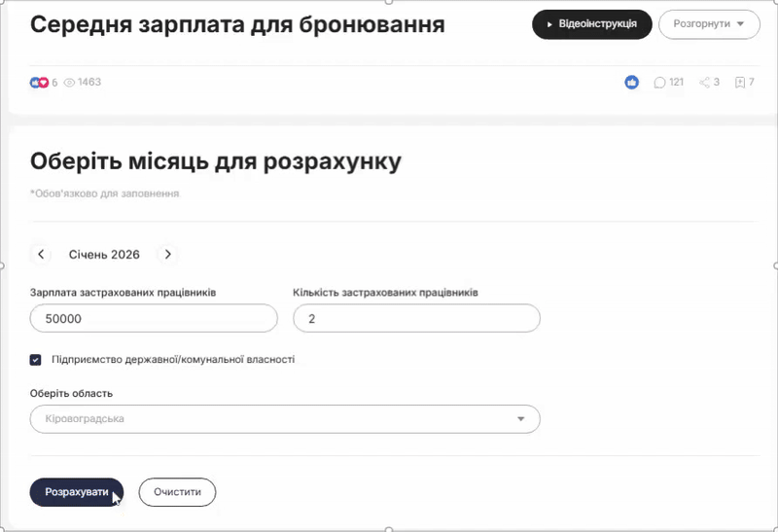The width and height of the screenshot is (778, 532).
Task: Click the number of insured employees field
Action: [x=415, y=319]
